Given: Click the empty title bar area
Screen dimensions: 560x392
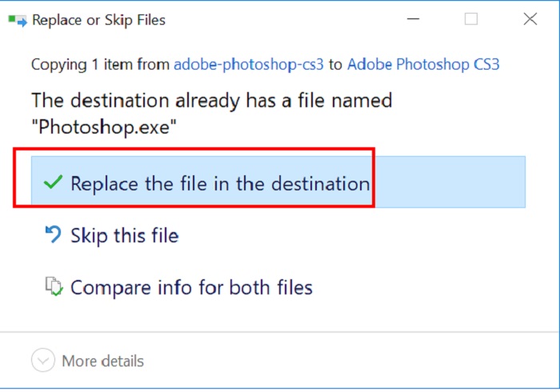Looking at the screenshot, I should [286, 20].
